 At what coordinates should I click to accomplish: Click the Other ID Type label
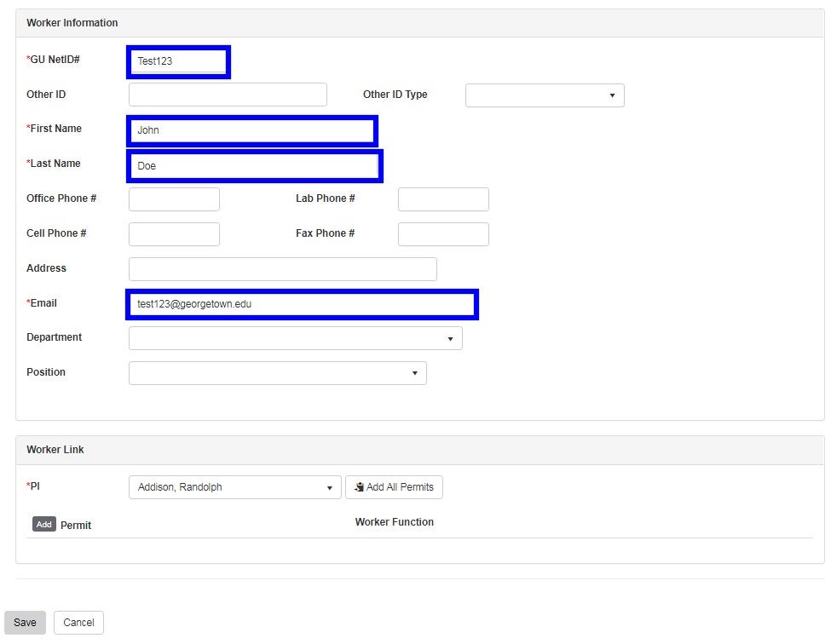[x=395, y=95]
